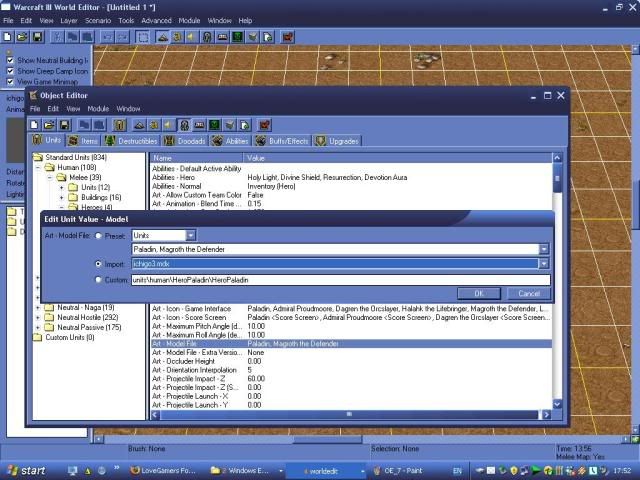Select the selection brush tool in main toolbar
The width and height of the screenshot is (640, 480).
[x=143, y=37]
